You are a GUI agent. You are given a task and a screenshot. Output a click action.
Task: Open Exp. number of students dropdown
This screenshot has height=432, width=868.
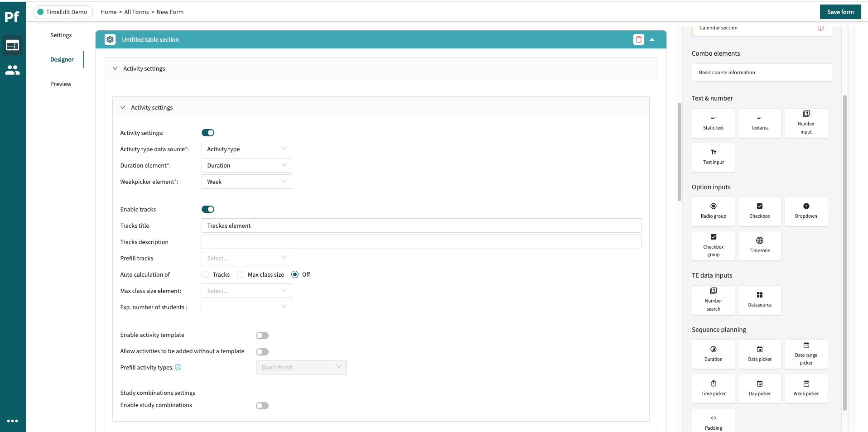coord(247,307)
